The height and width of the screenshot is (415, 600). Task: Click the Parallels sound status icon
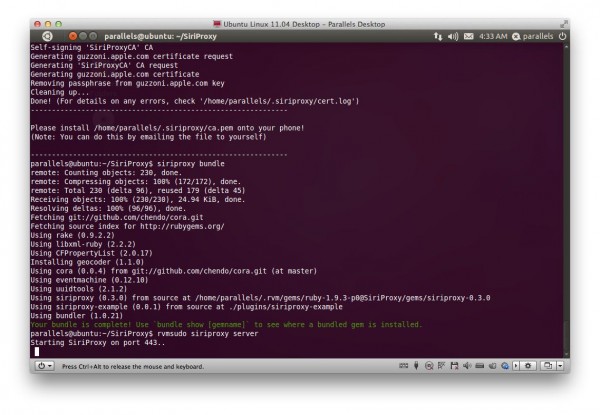(467, 366)
